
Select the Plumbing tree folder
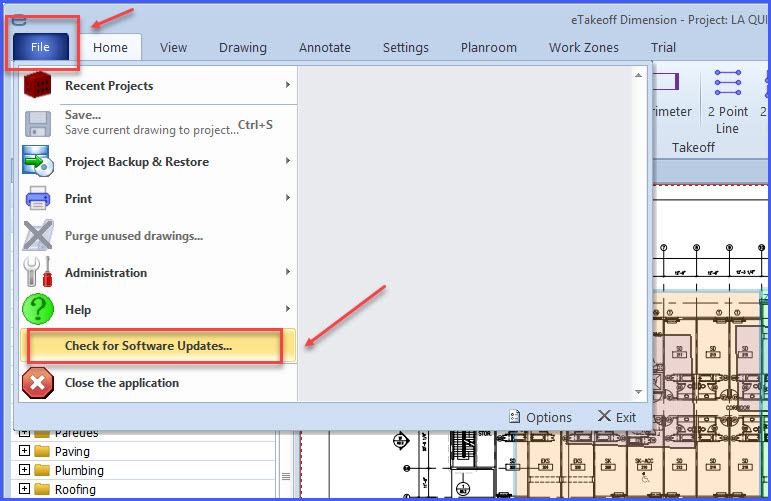(79, 471)
